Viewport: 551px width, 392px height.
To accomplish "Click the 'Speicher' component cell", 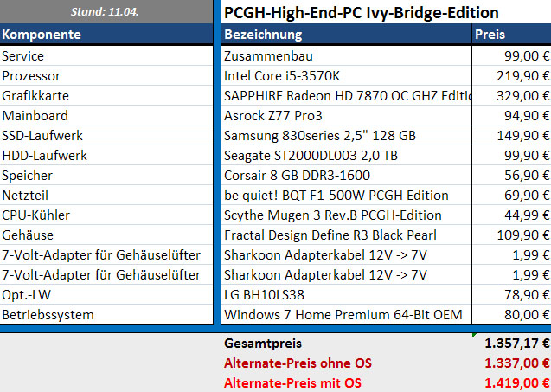I will pyautogui.click(x=106, y=175).
